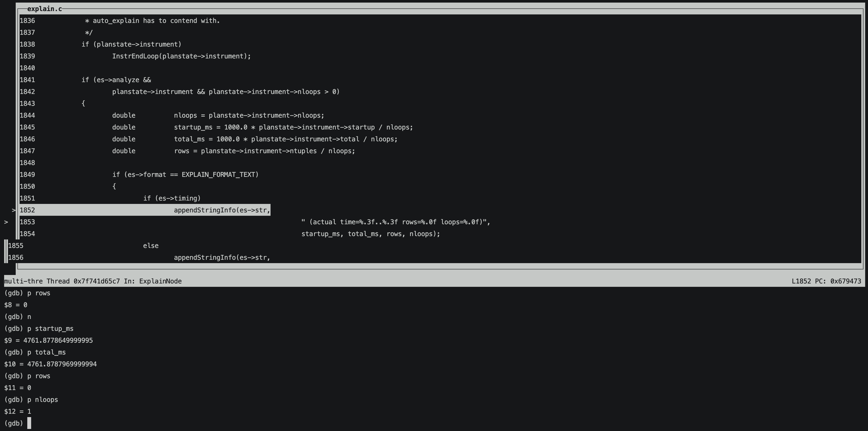Click the first (gdb) p rows command
The image size is (868, 431).
coord(27,293)
